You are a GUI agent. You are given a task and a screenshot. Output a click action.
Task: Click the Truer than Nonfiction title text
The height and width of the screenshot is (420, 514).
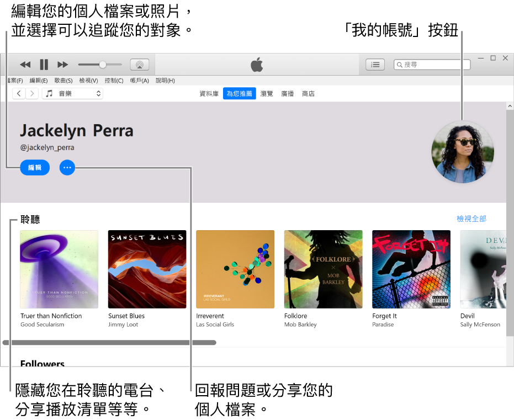click(x=51, y=316)
